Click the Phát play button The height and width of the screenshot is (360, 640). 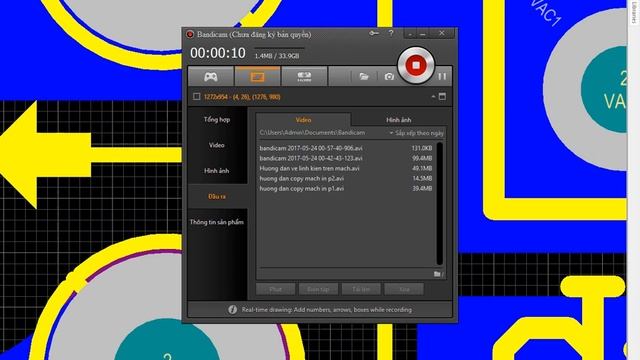[276, 289]
